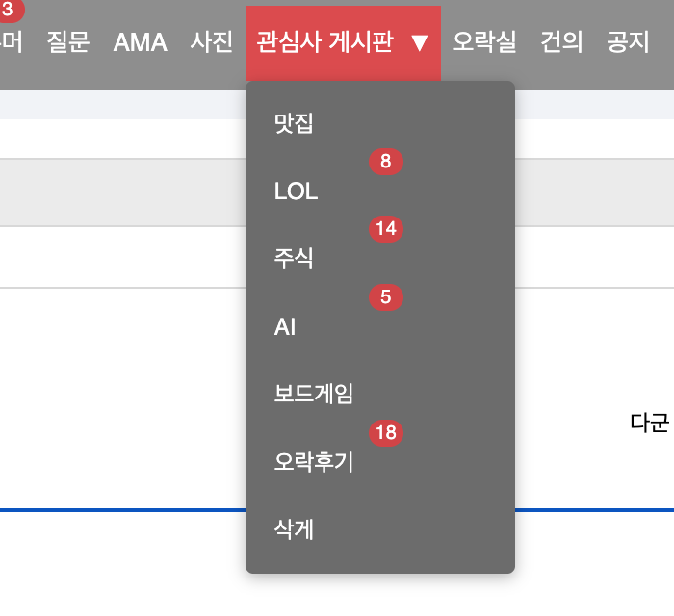
Task: Select LOL in the dropdown menu
Action: pos(296,192)
